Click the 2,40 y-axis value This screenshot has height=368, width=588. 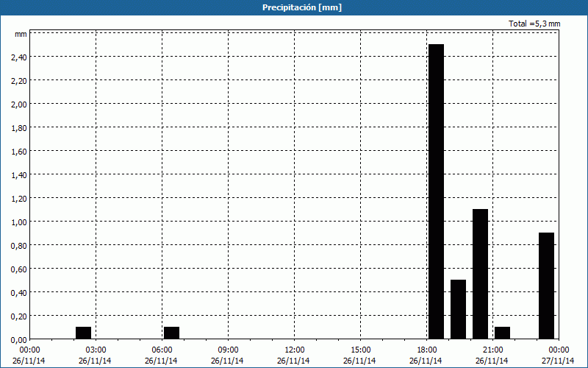coord(19,57)
